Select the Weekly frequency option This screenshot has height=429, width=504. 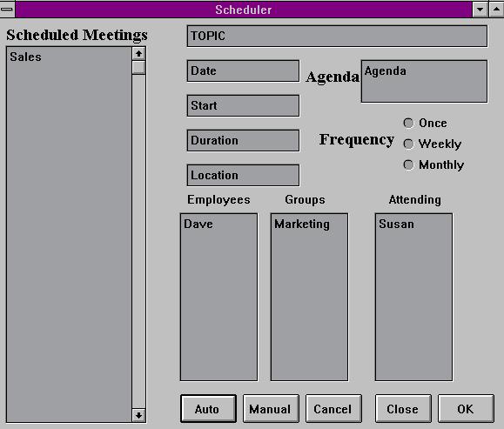click(x=433, y=144)
